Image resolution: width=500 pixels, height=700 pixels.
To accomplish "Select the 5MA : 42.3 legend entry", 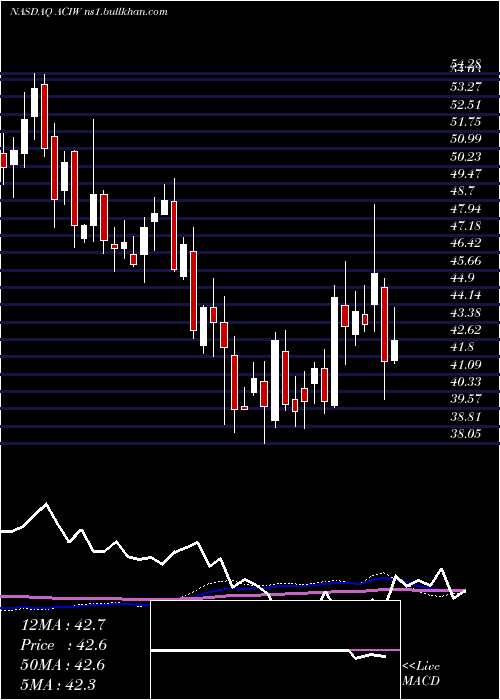I will (58, 684).
